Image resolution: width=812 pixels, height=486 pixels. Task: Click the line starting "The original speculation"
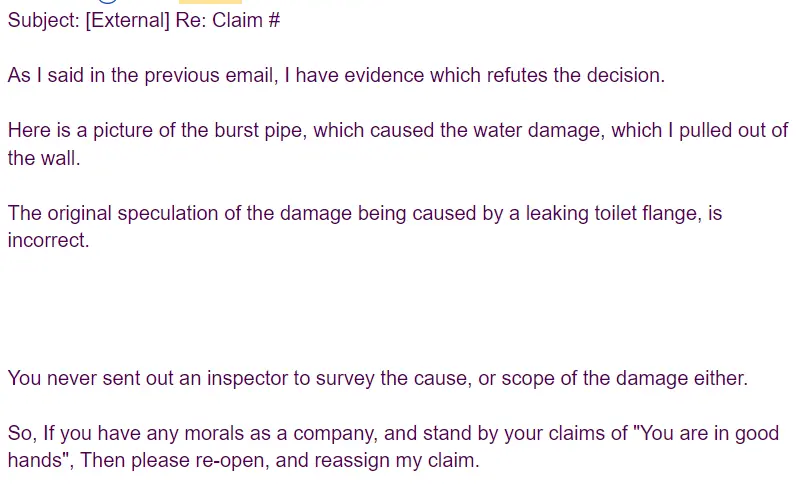(365, 214)
